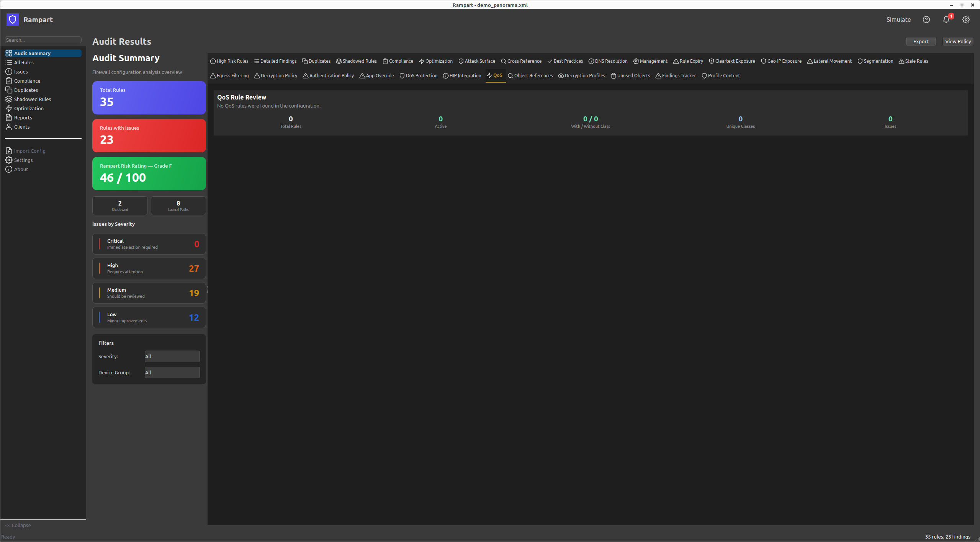Click the Shadowed Rules layers icon in sidebar
The width and height of the screenshot is (980, 542).
(9, 99)
